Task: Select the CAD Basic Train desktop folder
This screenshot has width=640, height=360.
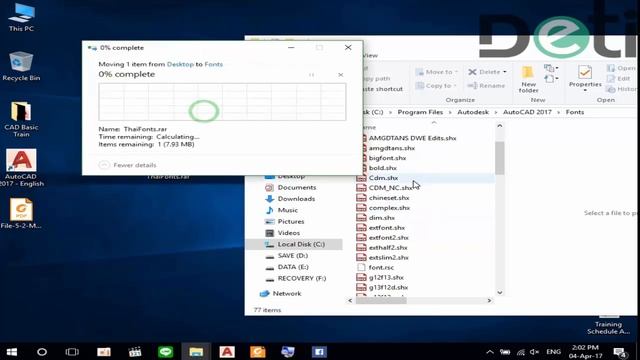Action: pos(21,119)
